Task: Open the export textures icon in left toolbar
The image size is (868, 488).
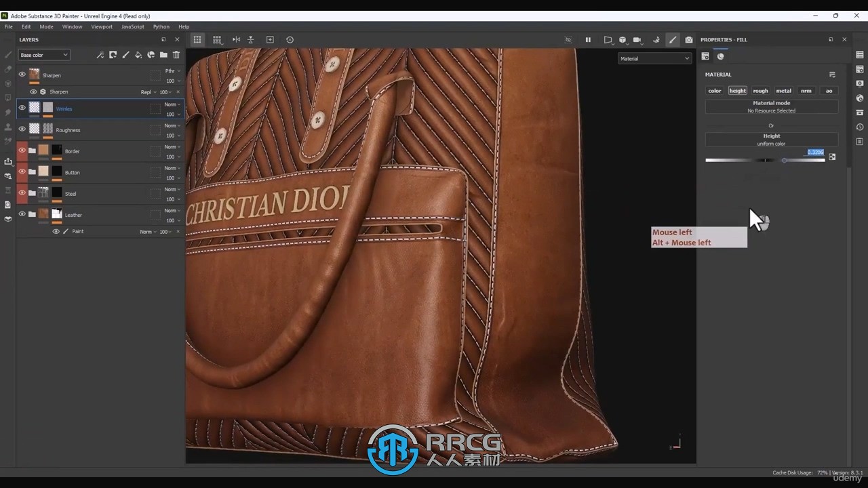Action: [8, 161]
